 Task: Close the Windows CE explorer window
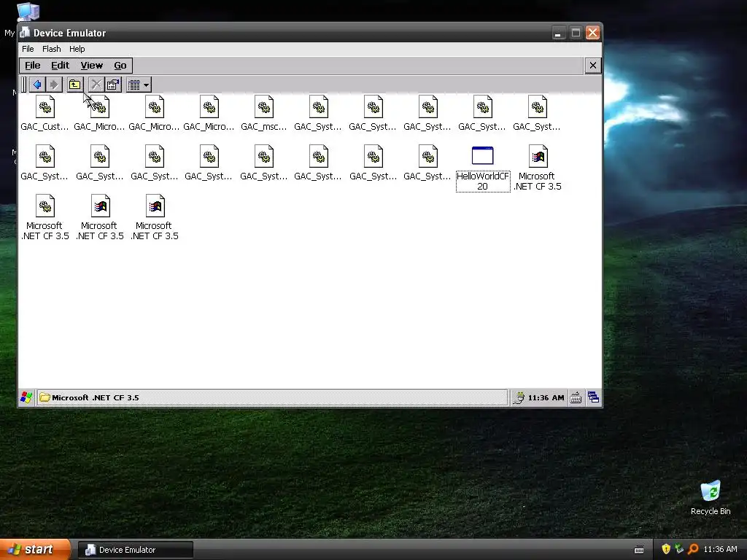click(592, 65)
